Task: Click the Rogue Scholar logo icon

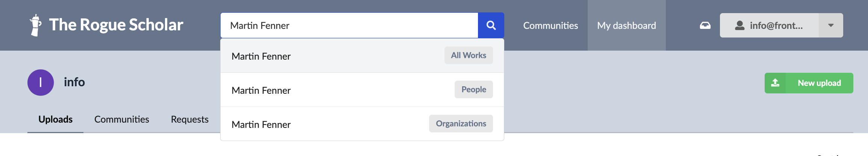Action: point(35,25)
